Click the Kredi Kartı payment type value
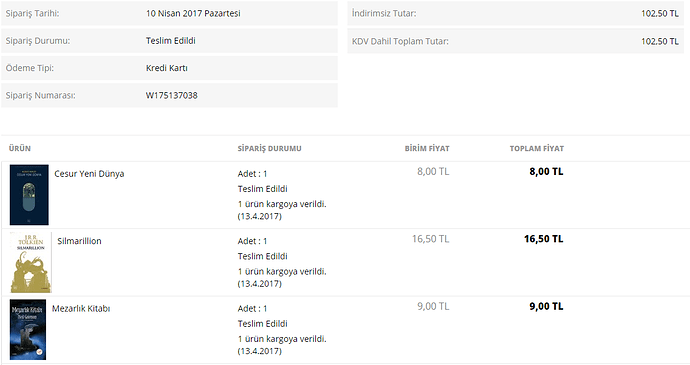Viewport: 690px width, 365px height. 167,68
